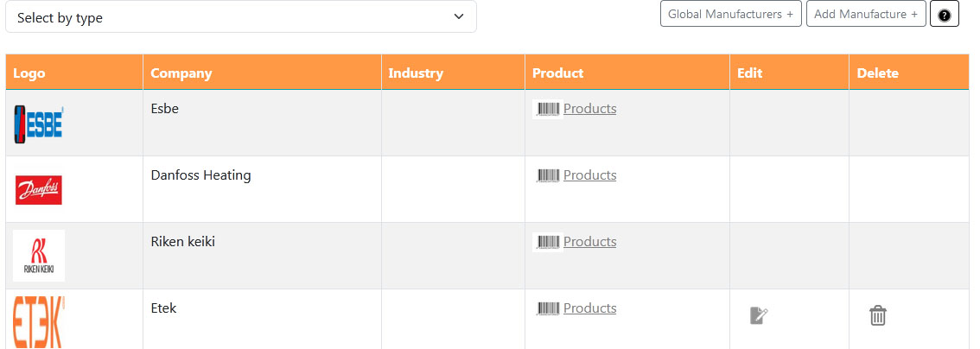
Task: Click the Etek logo thumbnail
Action: (x=39, y=322)
